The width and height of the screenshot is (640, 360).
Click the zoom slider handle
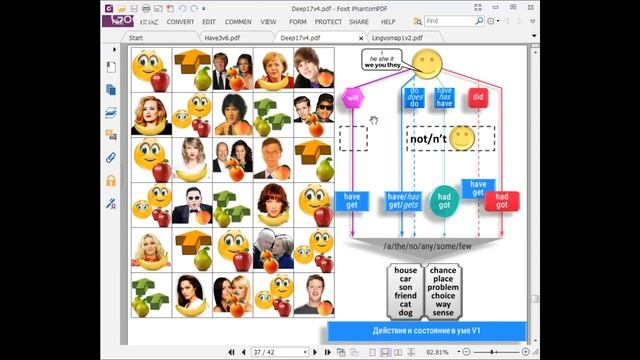[x=492, y=351]
